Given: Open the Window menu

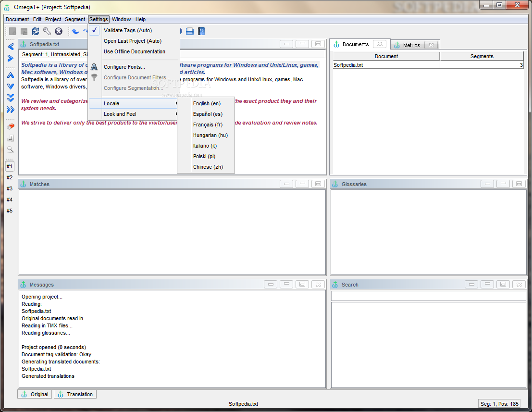Looking at the screenshot, I should (121, 19).
